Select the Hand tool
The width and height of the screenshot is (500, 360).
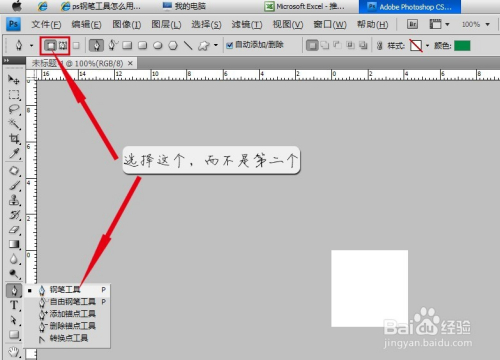(14, 351)
